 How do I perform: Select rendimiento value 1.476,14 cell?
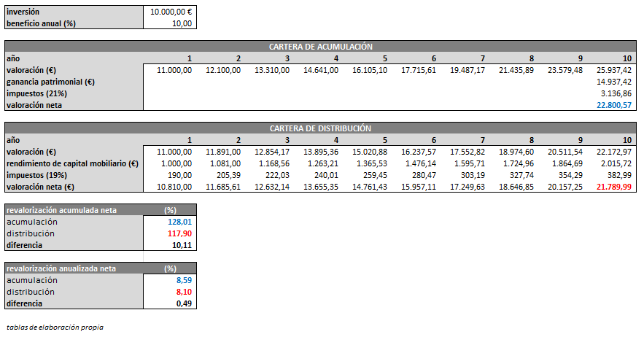(421, 163)
